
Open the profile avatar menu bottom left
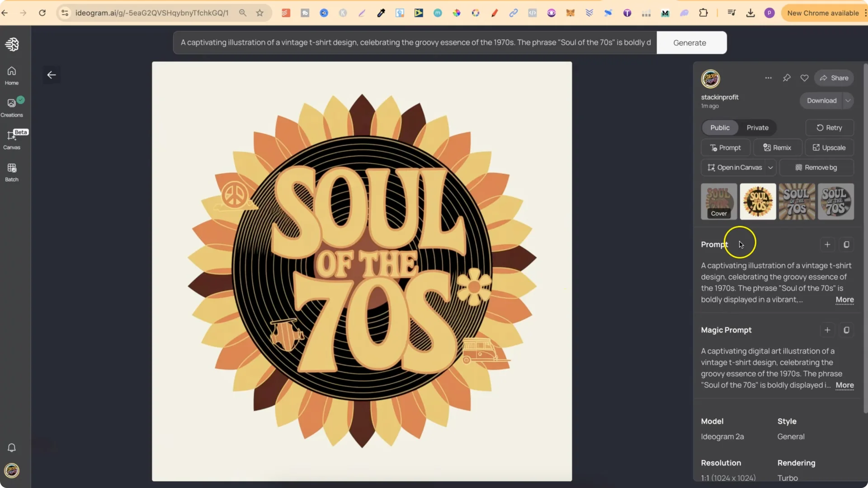[x=11, y=471]
